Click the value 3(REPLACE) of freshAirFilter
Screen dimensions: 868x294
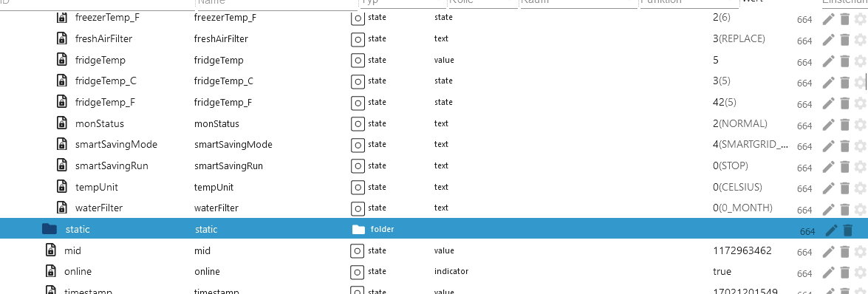739,38
